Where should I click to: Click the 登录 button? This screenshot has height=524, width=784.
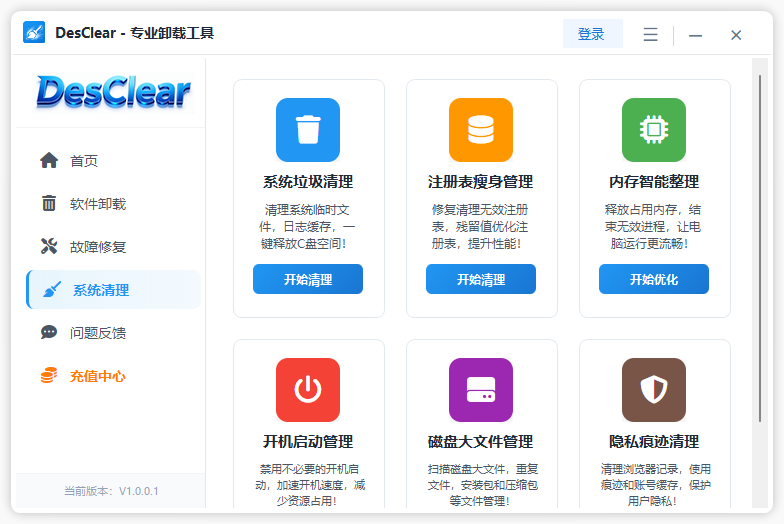pos(592,34)
